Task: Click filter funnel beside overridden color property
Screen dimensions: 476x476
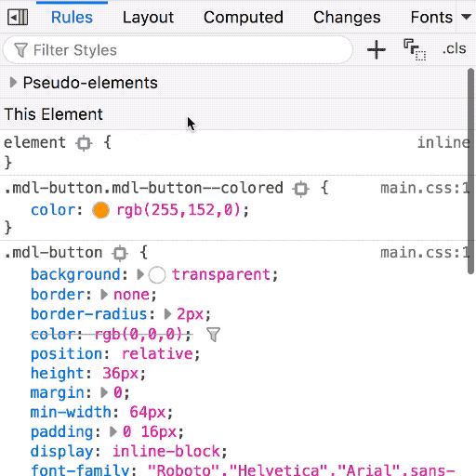Action: point(213,335)
